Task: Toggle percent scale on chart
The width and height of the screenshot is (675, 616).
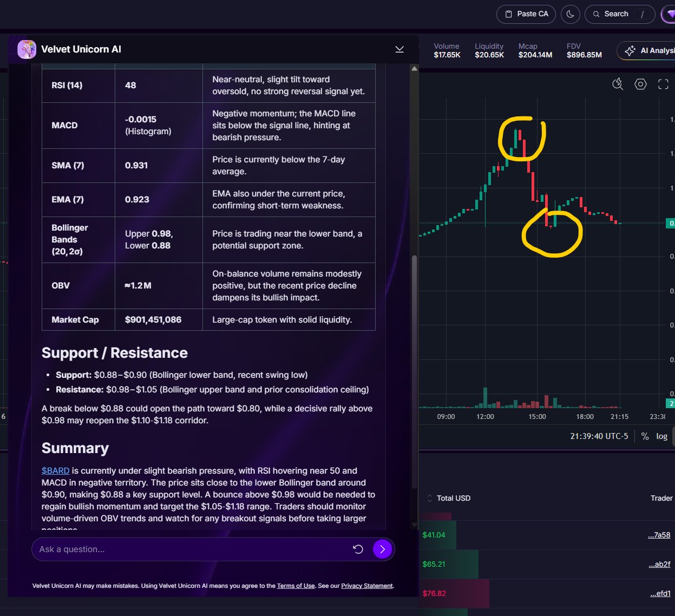Action: 645,436
